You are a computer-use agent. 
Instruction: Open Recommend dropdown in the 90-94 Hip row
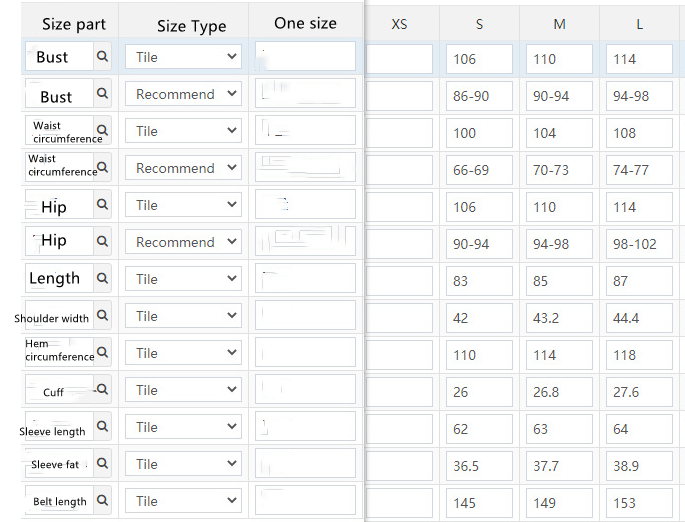(x=184, y=242)
